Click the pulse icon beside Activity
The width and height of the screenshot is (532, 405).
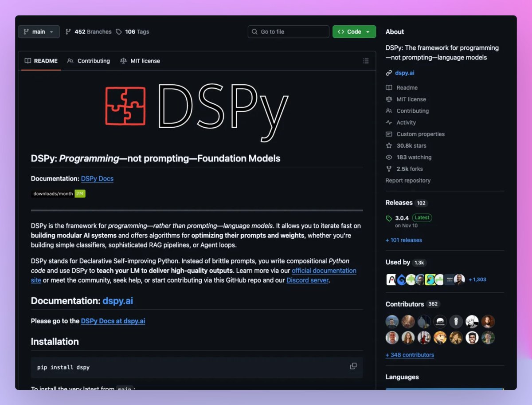coord(389,122)
